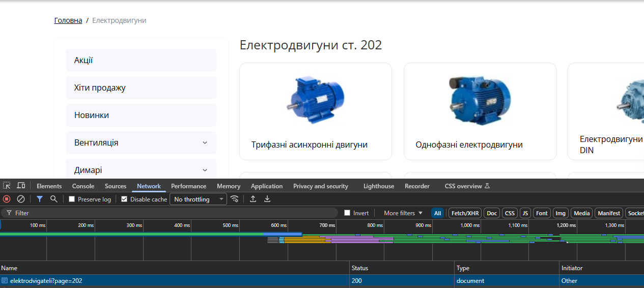Sort by the Status column header
The width and height of the screenshot is (644, 288).
click(x=402, y=268)
